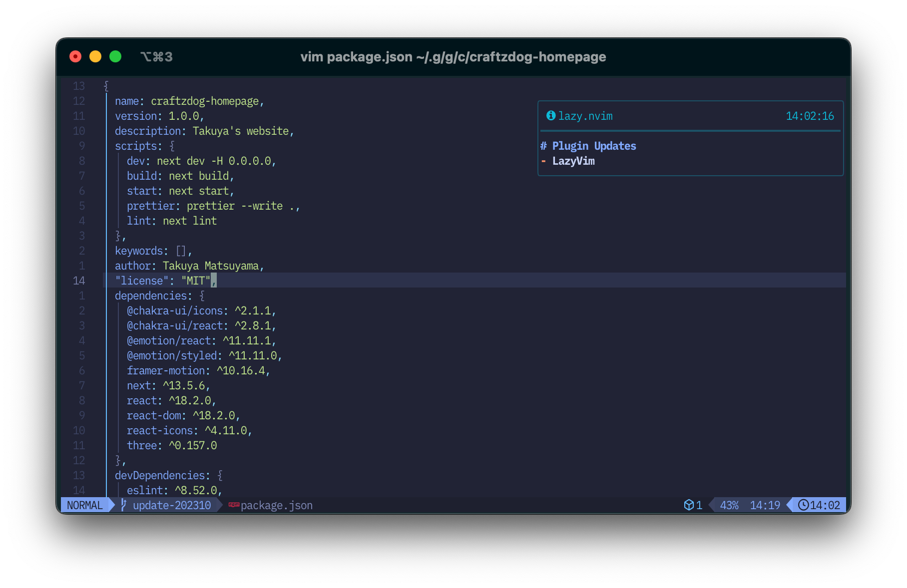Viewport: 907px width, 588px height.
Task: Click the git branch icon in statusline
Action: pos(123,505)
